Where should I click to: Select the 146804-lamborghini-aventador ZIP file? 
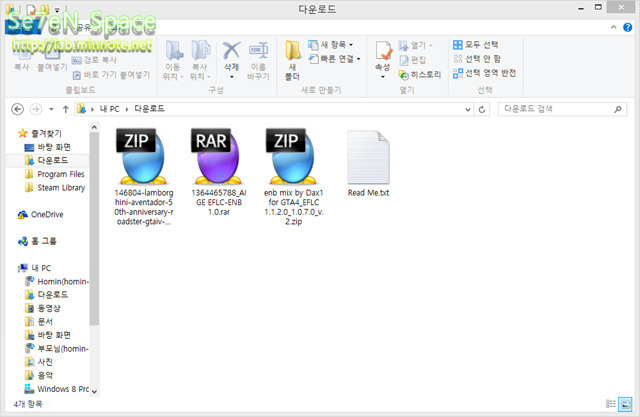(143, 177)
